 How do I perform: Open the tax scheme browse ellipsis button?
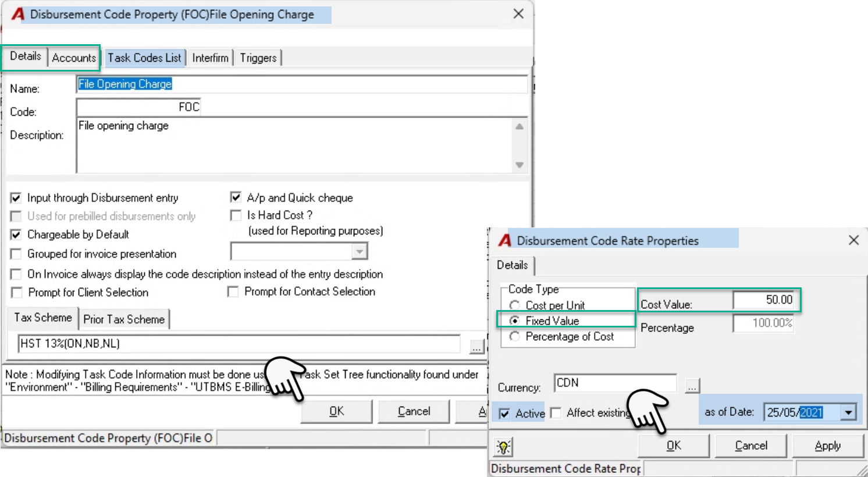click(476, 347)
